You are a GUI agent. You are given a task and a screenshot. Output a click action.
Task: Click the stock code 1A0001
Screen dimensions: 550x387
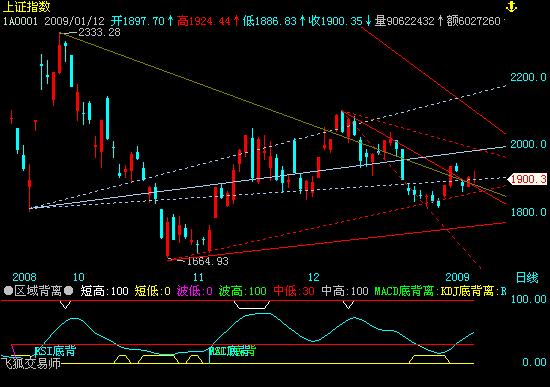[20, 21]
